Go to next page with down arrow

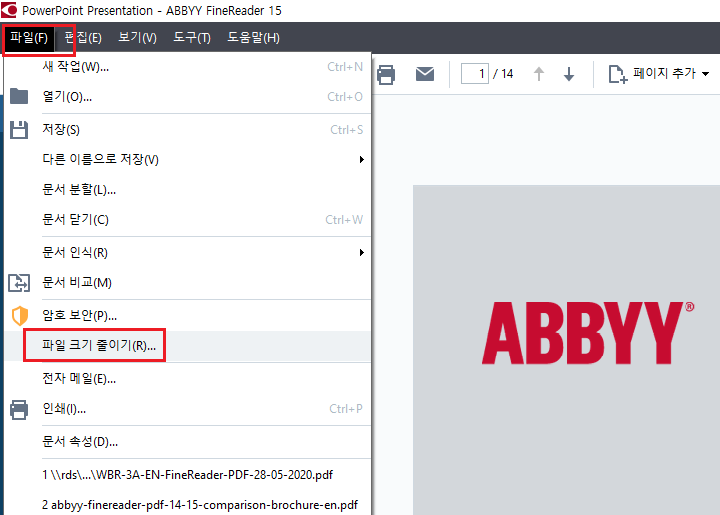point(569,74)
